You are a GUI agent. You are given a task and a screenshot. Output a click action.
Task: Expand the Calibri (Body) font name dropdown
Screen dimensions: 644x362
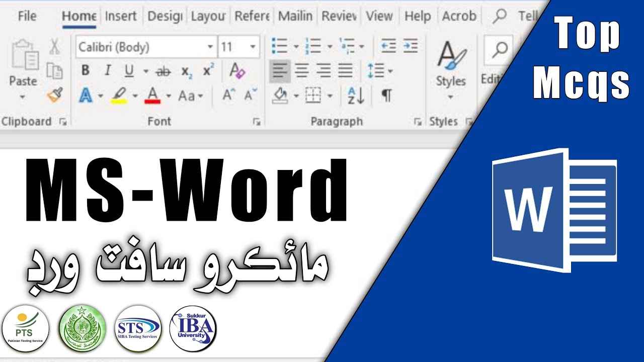pos(210,47)
